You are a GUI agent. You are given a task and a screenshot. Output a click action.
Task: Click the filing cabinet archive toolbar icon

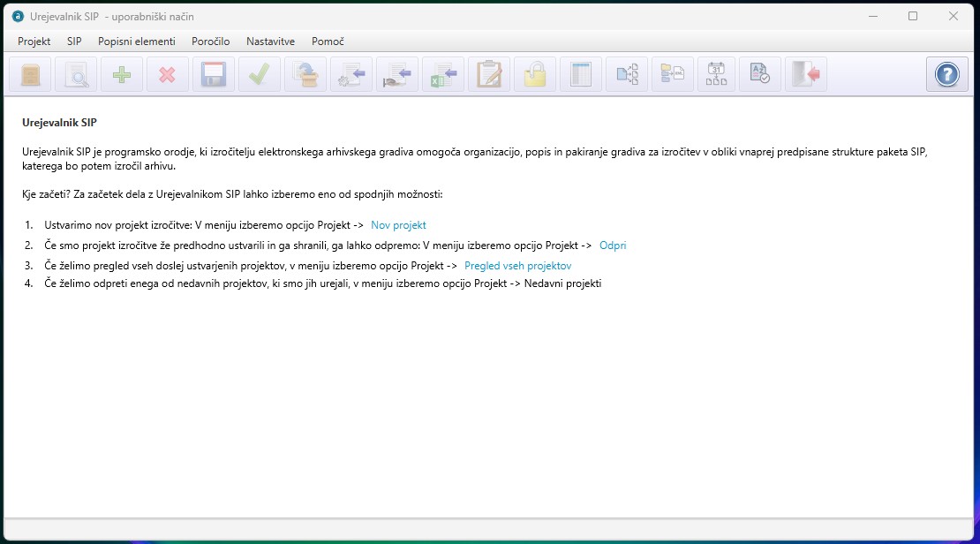(30, 74)
